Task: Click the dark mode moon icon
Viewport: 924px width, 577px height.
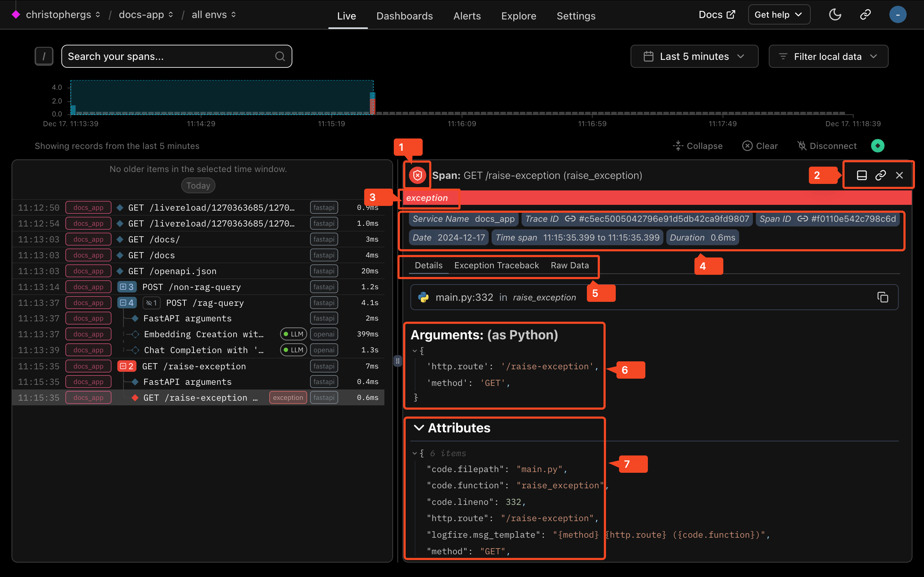Action: click(835, 15)
